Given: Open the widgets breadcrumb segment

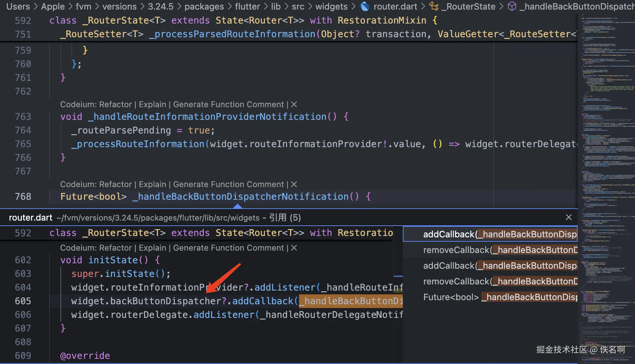Looking at the screenshot, I should tap(331, 6).
